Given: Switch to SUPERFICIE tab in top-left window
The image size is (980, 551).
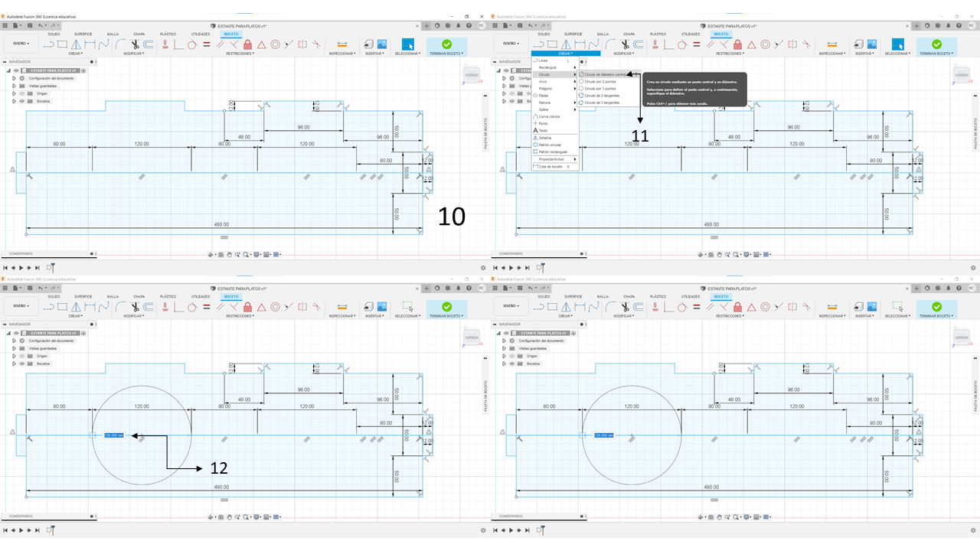Looking at the screenshot, I should pos(83,34).
